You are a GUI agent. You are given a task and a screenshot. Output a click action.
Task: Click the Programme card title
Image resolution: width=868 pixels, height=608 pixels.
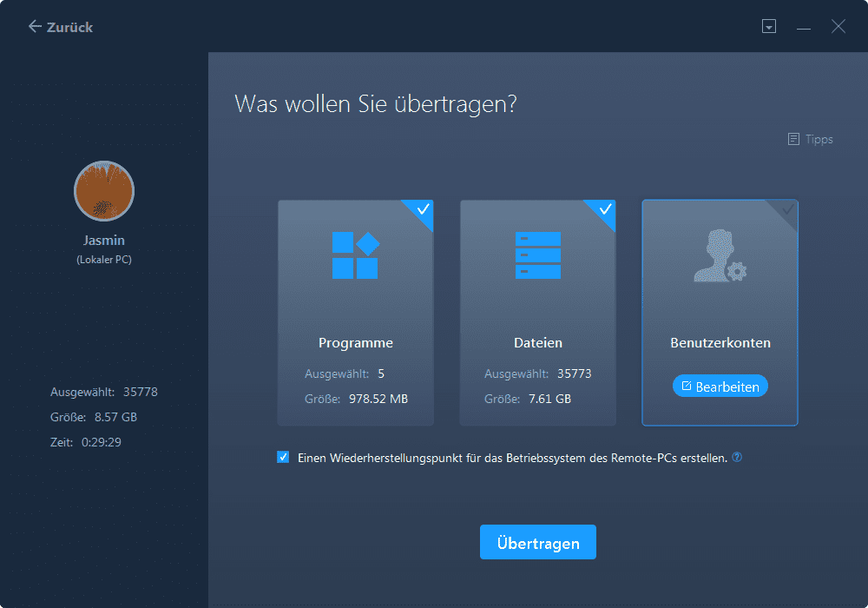(355, 343)
